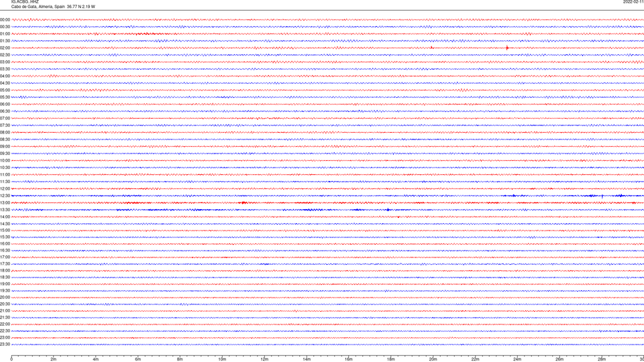Select the 19:00 trace time label
The height and width of the screenshot is (362, 644).
point(5,284)
